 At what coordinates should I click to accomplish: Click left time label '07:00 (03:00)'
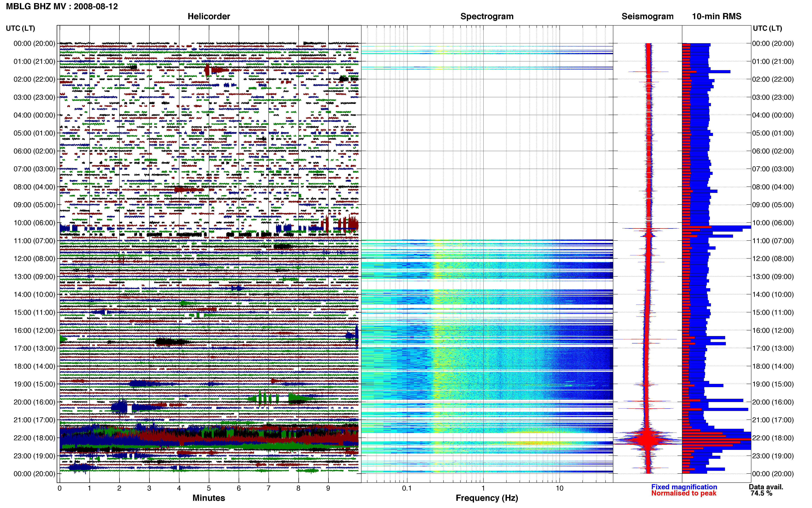pyautogui.click(x=34, y=169)
